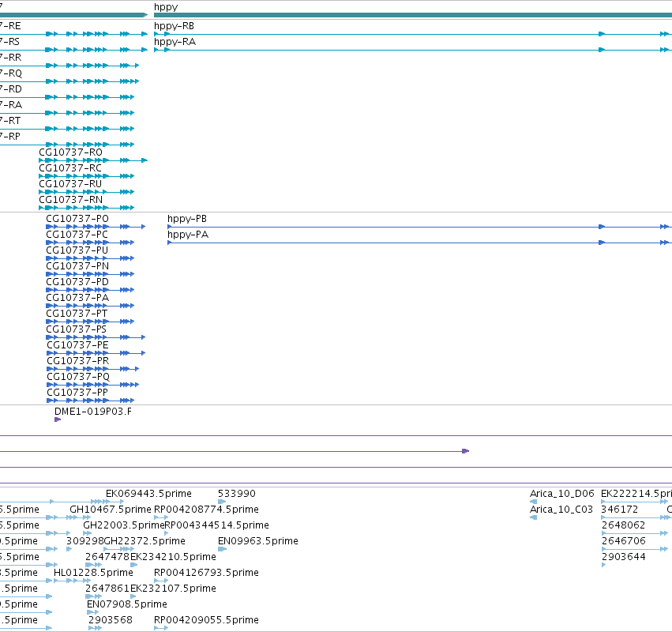672x632 pixels.
Task: Open the RP004126793.5prime label
Action: [x=206, y=574]
